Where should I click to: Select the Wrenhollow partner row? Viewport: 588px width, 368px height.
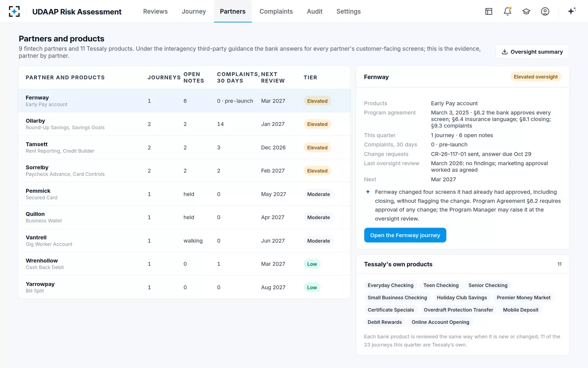[x=184, y=264]
